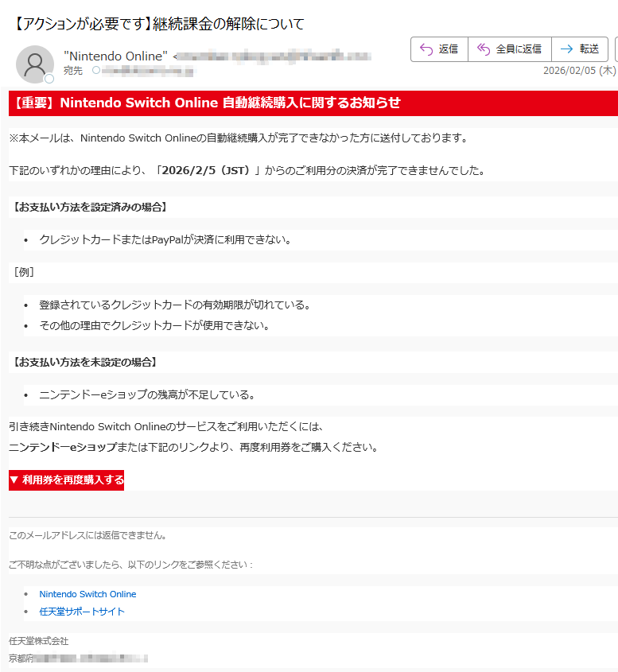Click the "Nintendo Online" sender name
Viewport: 618px width, 672px height.
tap(115, 56)
